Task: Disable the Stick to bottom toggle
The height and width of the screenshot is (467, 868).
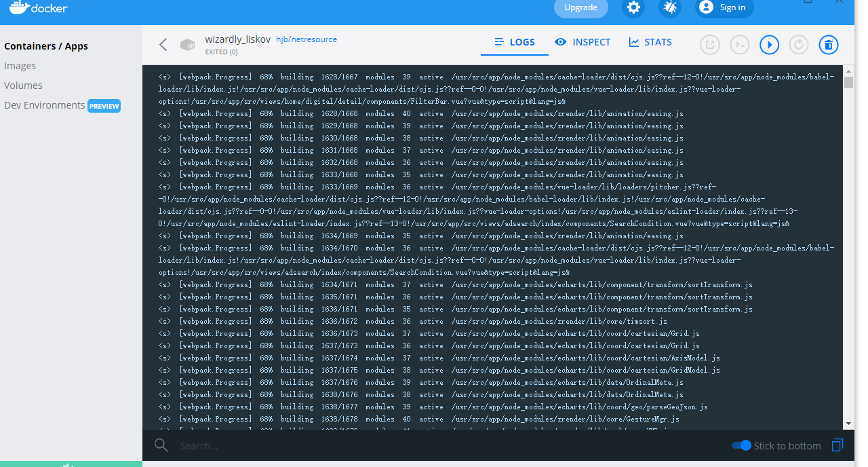Action: coord(741,445)
